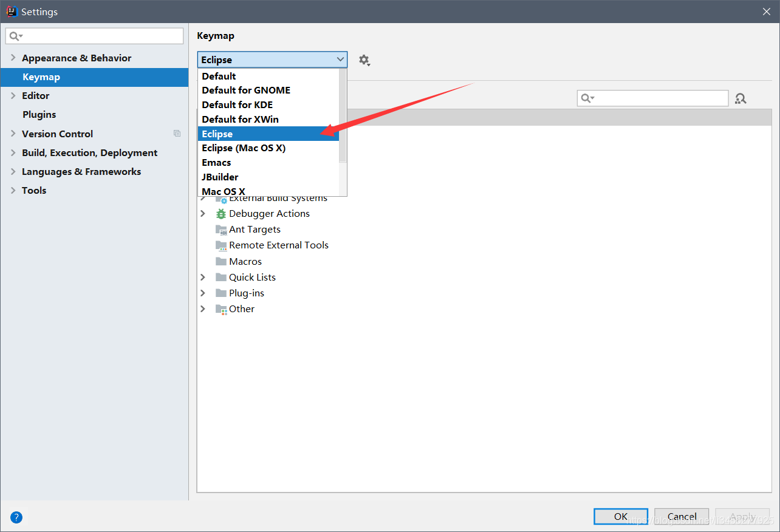Image resolution: width=780 pixels, height=532 pixels.
Task: Click the Debugger Actions bug icon
Action: pyautogui.click(x=221, y=214)
